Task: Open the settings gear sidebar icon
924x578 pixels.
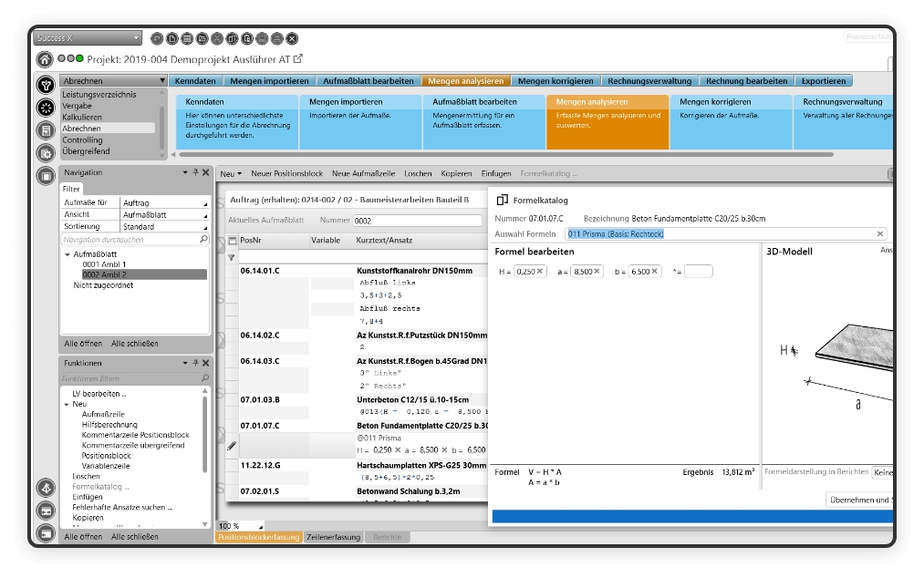Action: pyautogui.click(x=46, y=153)
